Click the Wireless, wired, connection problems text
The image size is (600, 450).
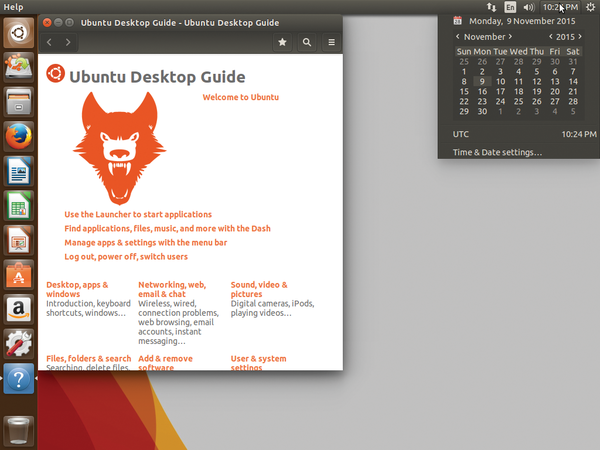[x=178, y=322]
